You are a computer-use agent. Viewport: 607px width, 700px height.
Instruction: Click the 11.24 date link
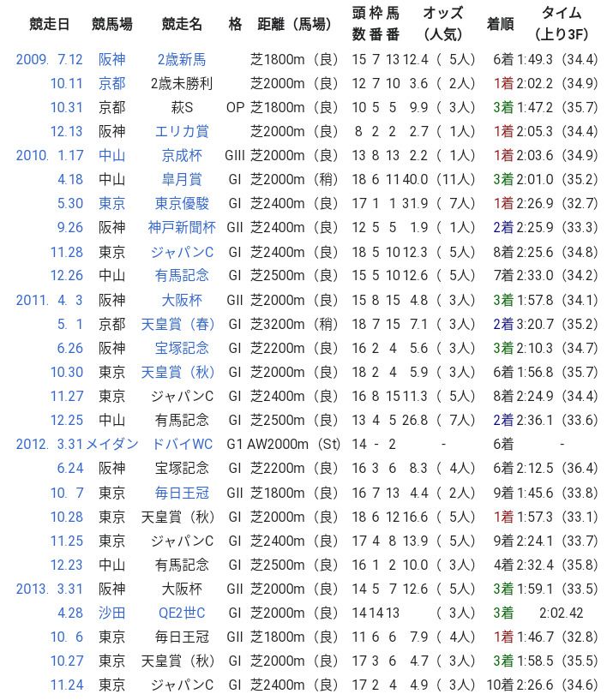67,685
